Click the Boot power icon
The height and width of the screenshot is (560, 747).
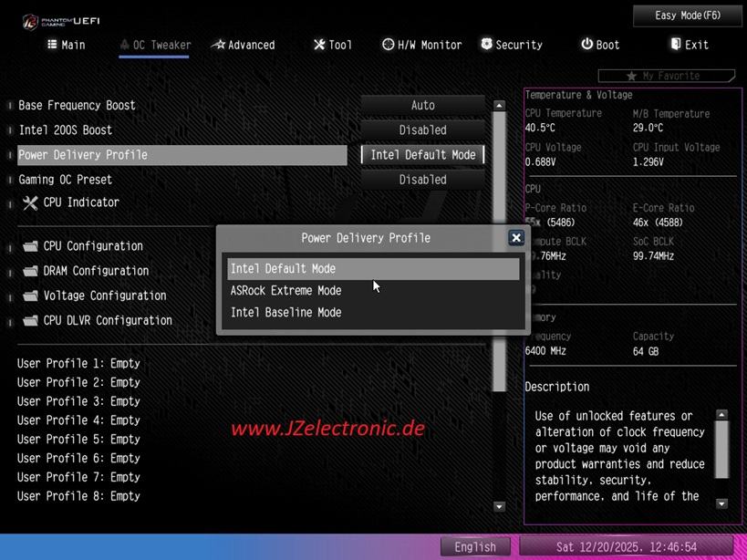(586, 45)
